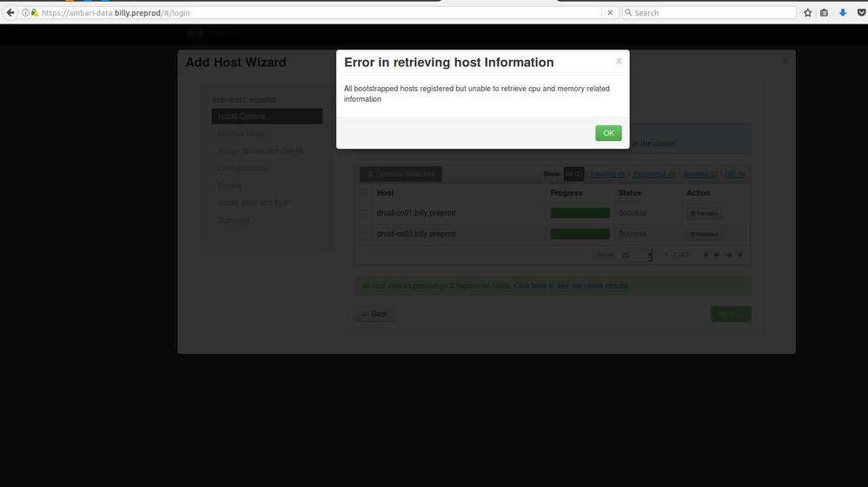This screenshot has height=487, width=868.
Task: Click host name druid-co01.billy.preprod
Action: (x=416, y=213)
